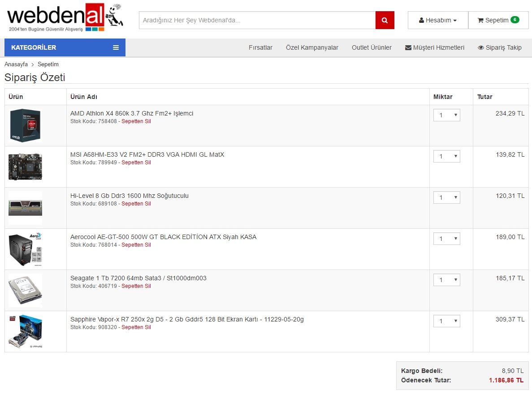Remove Seagate drive with Sepetten Sil
Viewport: 532px width, 394px height.
click(x=136, y=286)
